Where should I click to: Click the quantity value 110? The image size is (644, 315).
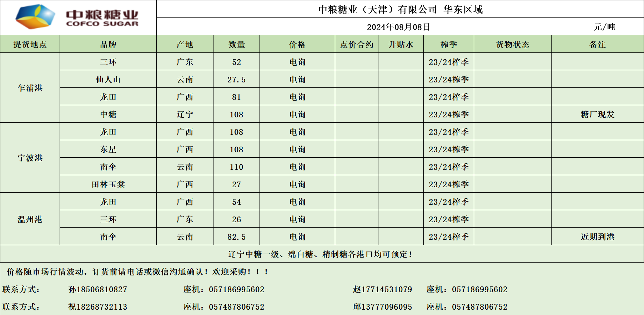click(237, 167)
